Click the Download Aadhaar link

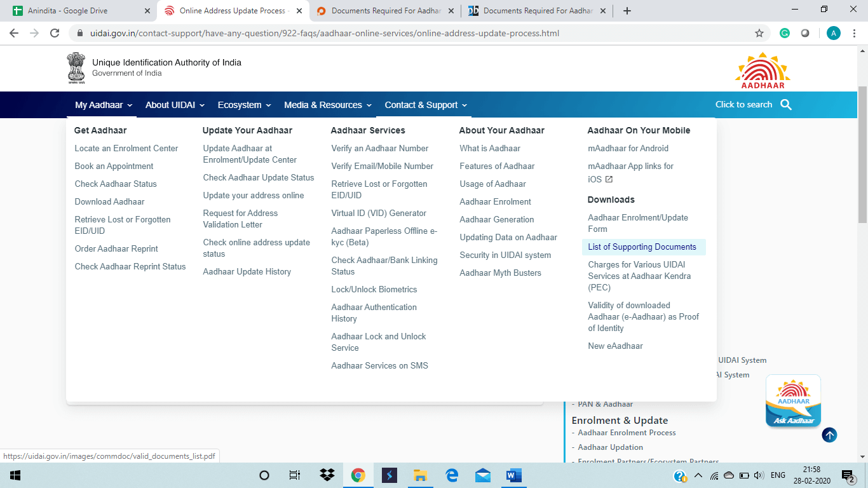pos(109,202)
